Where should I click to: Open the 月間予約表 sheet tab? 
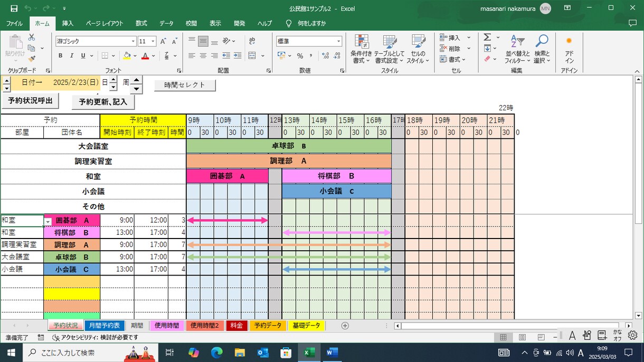[x=105, y=326]
